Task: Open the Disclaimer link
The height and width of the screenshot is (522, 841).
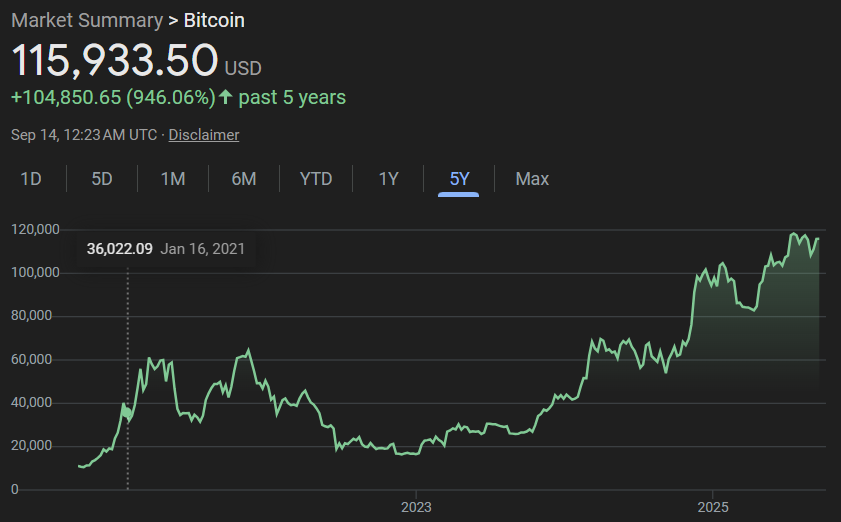Action: coord(204,135)
